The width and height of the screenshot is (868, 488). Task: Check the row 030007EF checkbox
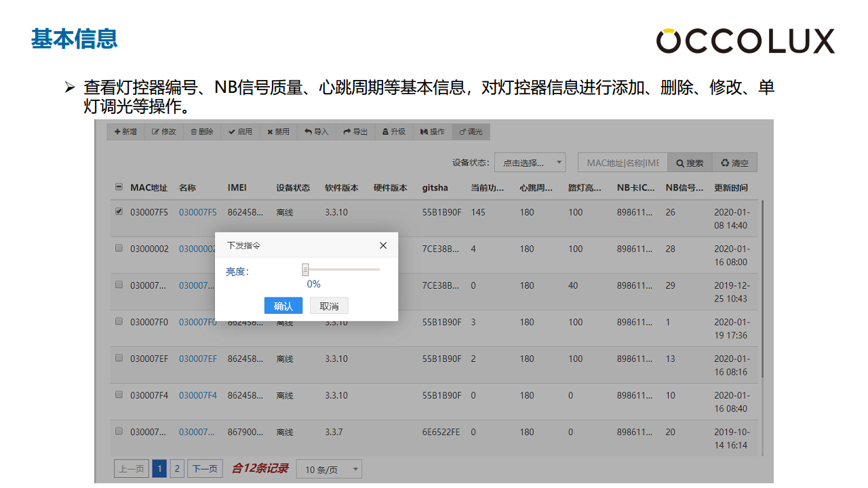pos(119,358)
